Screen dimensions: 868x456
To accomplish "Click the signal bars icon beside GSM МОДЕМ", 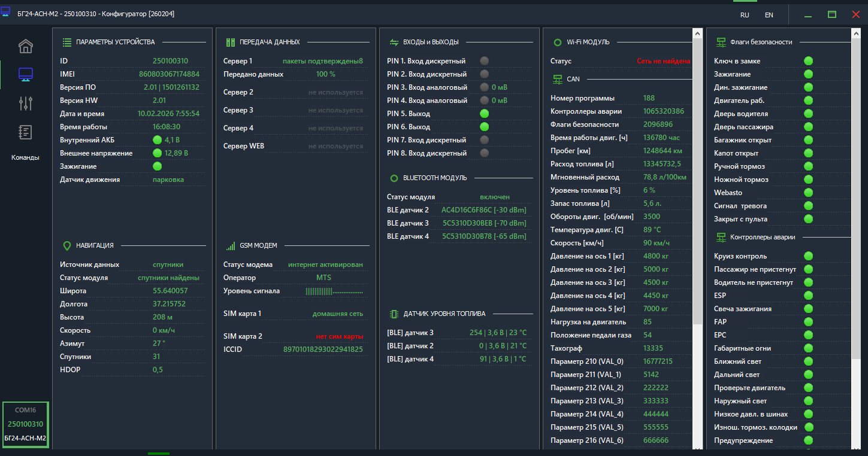I will click(x=231, y=245).
